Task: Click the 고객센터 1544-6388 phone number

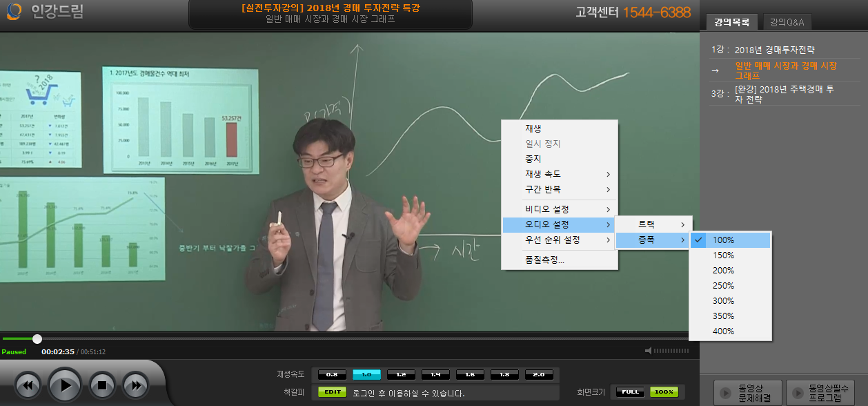Action: coord(633,12)
